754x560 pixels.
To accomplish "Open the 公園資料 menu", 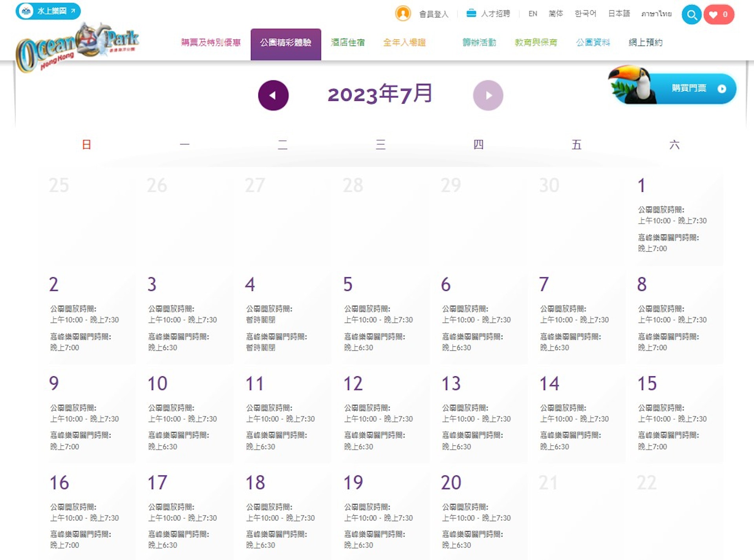I will (x=593, y=43).
